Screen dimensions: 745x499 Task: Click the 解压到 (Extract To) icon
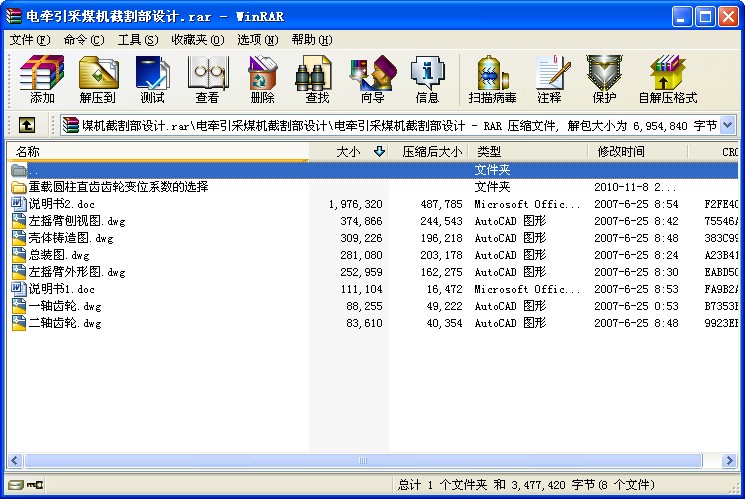(x=98, y=80)
